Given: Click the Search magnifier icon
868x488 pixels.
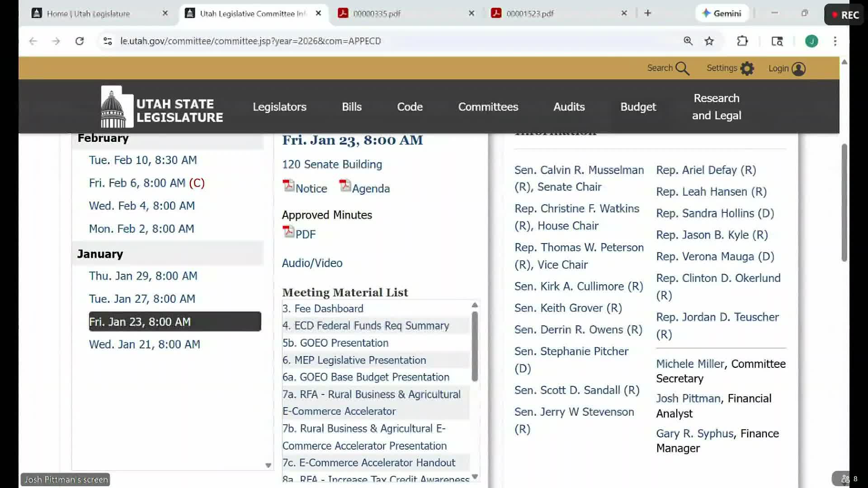Looking at the screenshot, I should [682, 69].
